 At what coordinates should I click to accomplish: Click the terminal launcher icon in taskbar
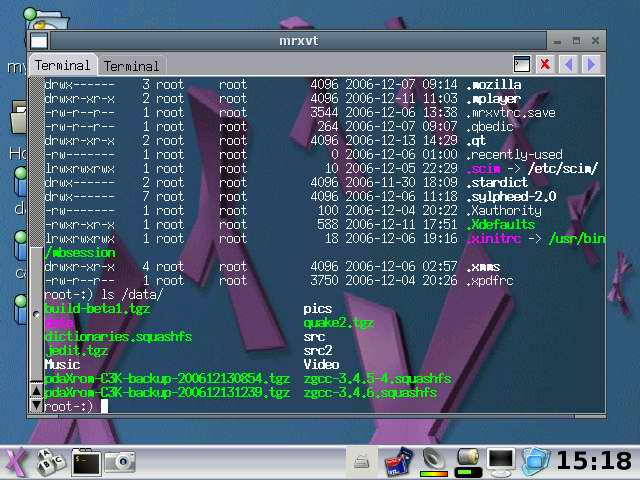85,462
